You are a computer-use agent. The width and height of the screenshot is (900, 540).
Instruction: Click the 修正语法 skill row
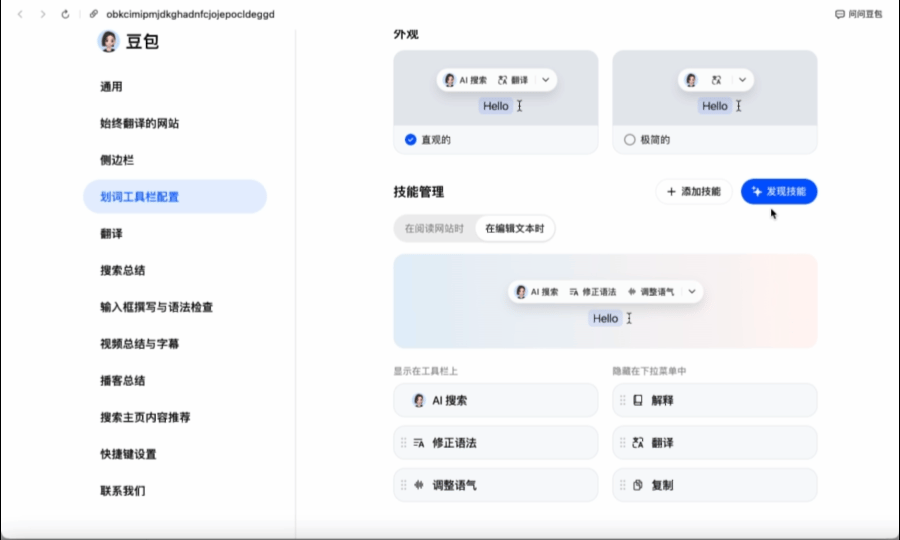click(x=496, y=443)
